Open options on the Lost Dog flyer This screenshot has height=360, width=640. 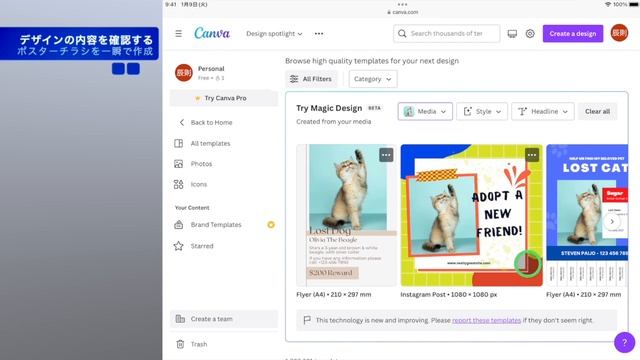[x=386, y=155]
